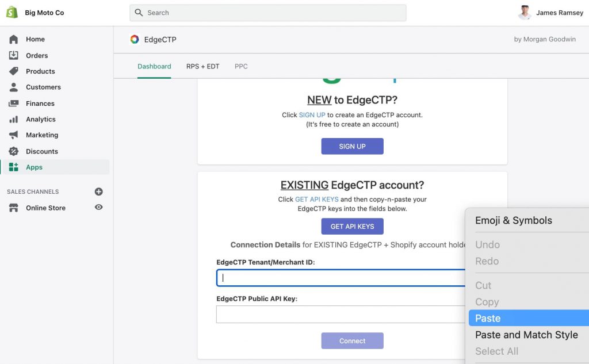View online store via eye icon
Viewport: 589px width, 364px height.
[x=99, y=208]
